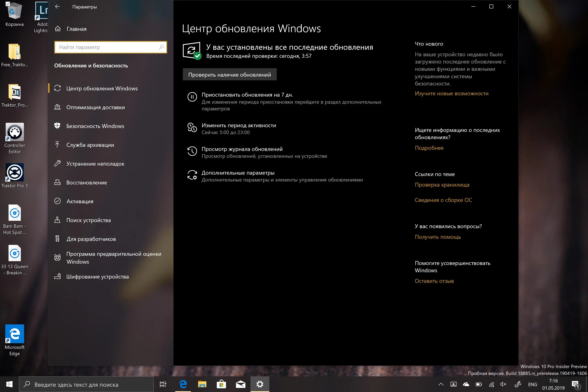Viewport: 588px width, 392px height.
Task: Pause updates for 7 days
Action: pos(247,95)
